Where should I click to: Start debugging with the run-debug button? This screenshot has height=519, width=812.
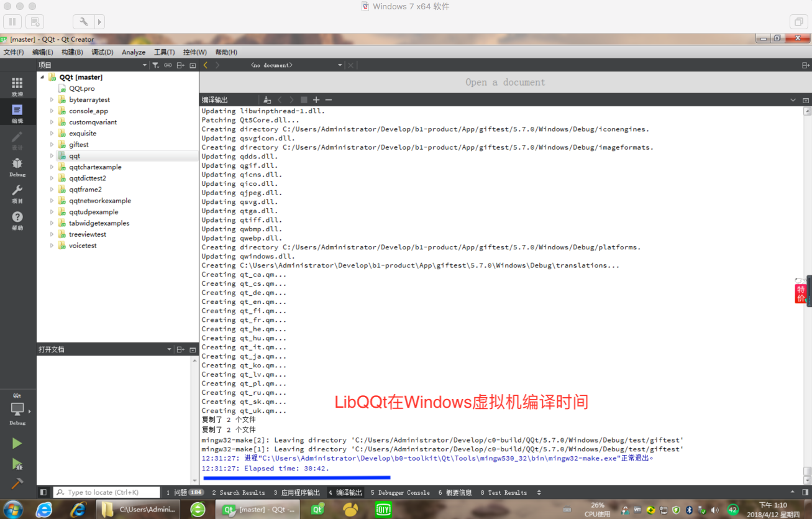pos(17,464)
